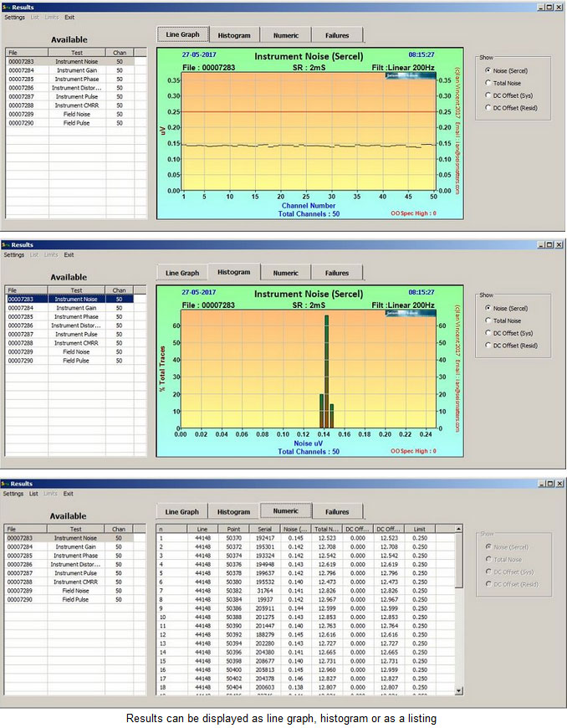Click Results window icon in bottom title bar
Screen dimensions: 567x728
click(5, 484)
